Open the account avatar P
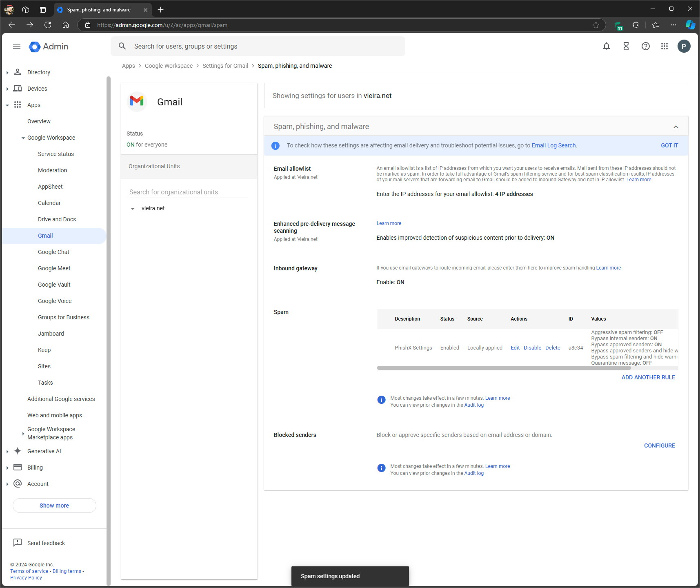Screen dimensions: 700x588 pyautogui.click(x=684, y=46)
